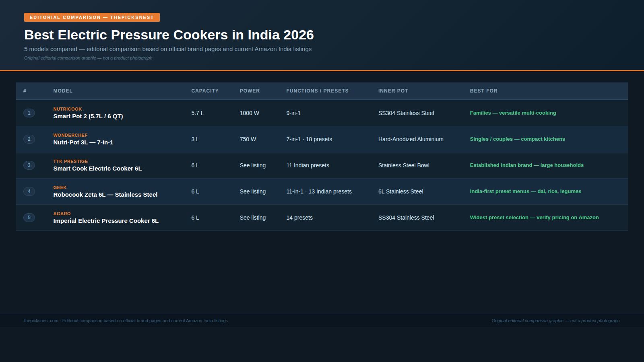Image resolution: width=644 pixels, height=362 pixels.
Task: Click Widest preset selection — verify pricing text
Action: pos(534,218)
